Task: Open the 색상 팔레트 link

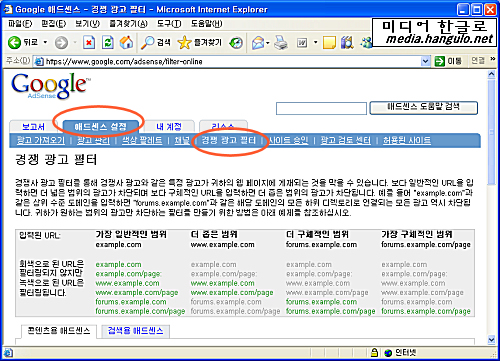Action: pyautogui.click(x=142, y=140)
